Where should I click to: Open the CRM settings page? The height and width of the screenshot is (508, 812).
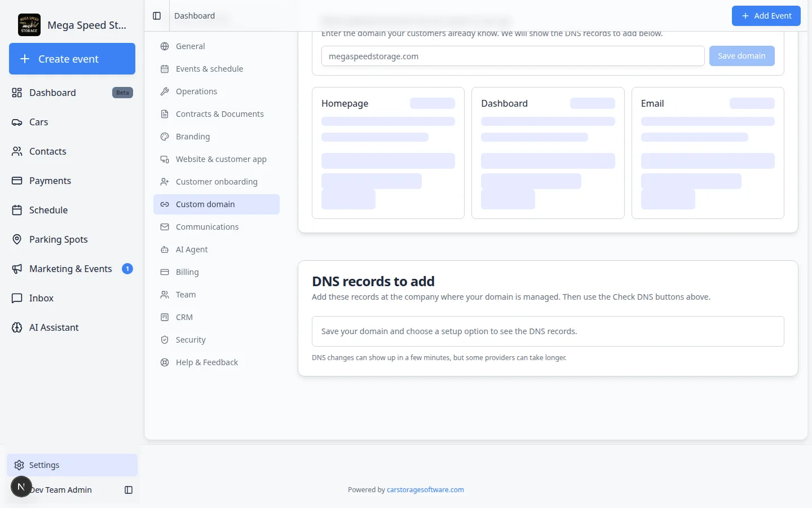(217, 317)
